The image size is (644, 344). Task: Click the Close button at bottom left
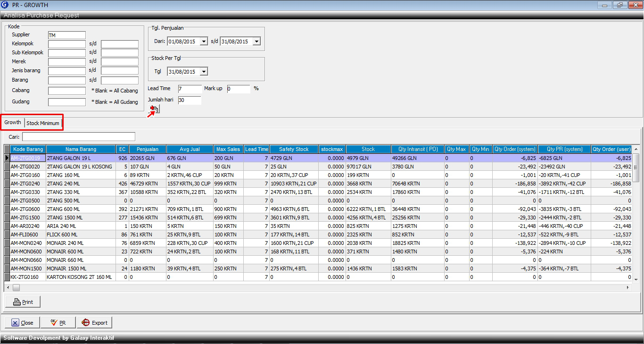pos(22,323)
